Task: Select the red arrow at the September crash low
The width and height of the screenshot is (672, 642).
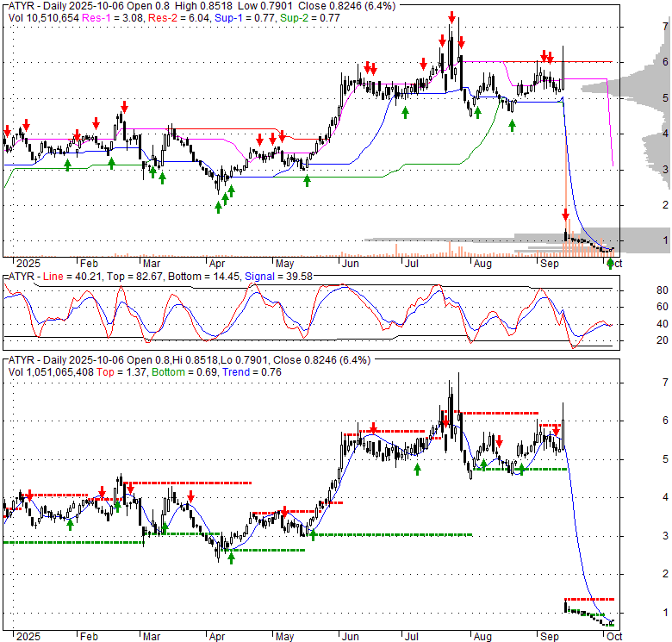Action: coord(565,215)
